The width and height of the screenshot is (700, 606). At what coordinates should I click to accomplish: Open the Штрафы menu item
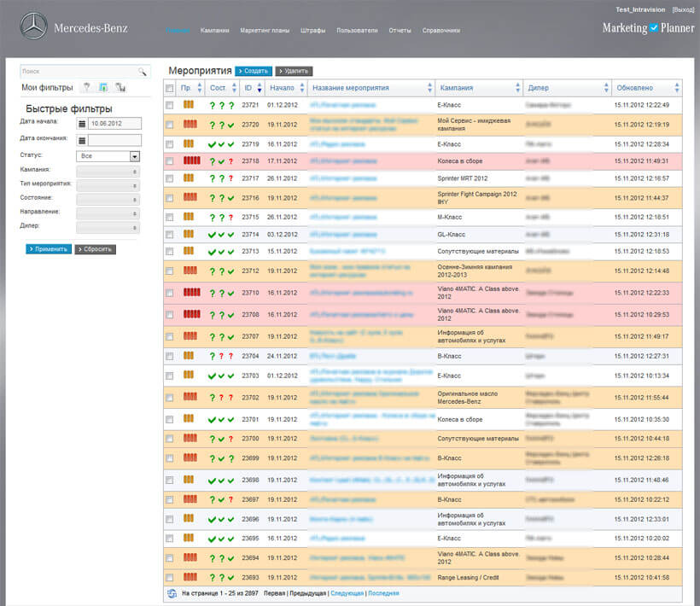313,31
